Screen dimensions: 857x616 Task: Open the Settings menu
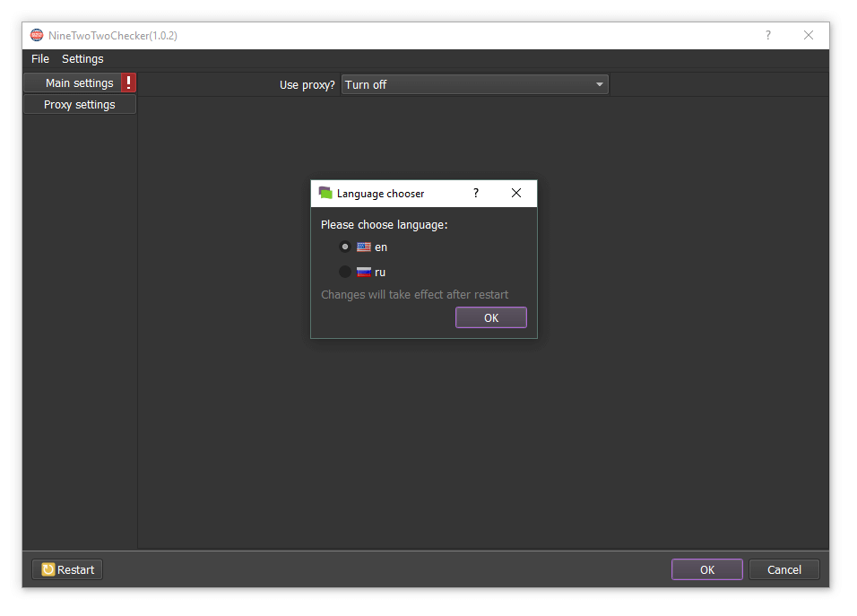(x=82, y=59)
